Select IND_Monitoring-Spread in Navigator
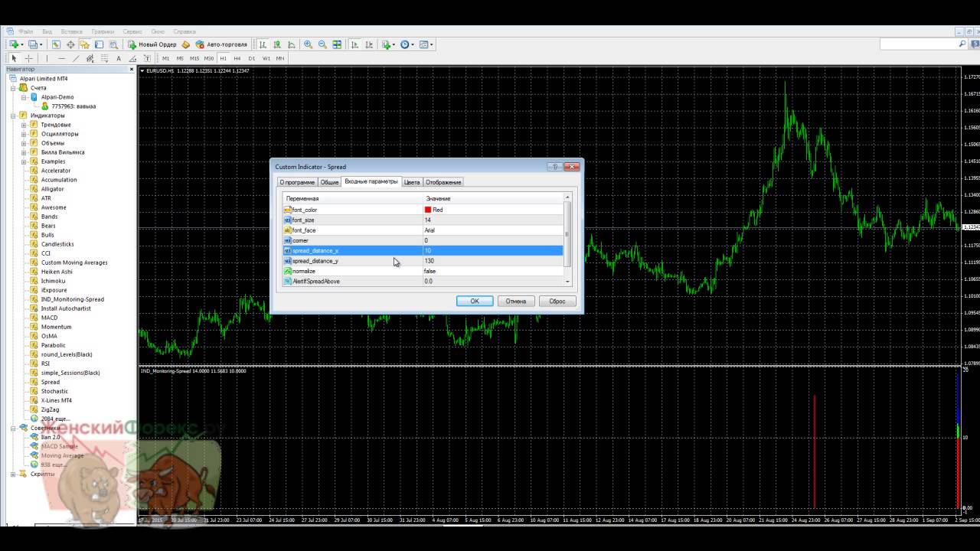The width and height of the screenshot is (980, 551). point(73,299)
